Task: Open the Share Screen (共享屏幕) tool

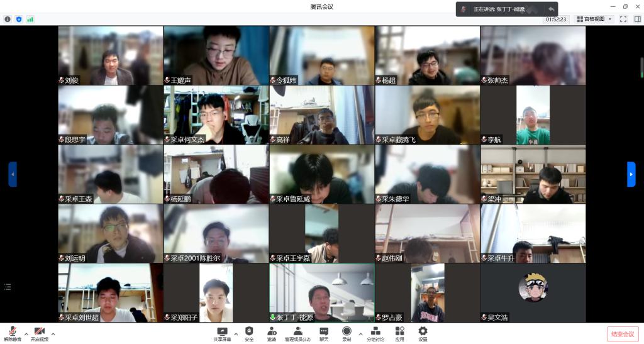Action: [221, 333]
